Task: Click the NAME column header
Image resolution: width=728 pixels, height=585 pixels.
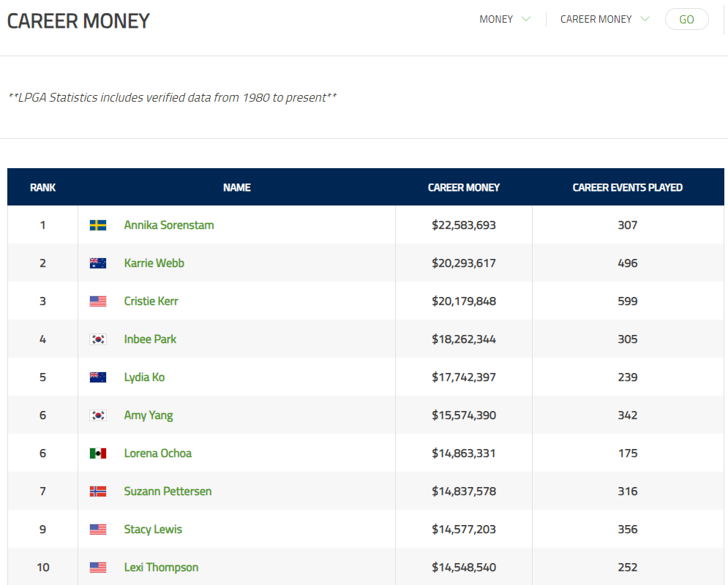Action: click(237, 187)
